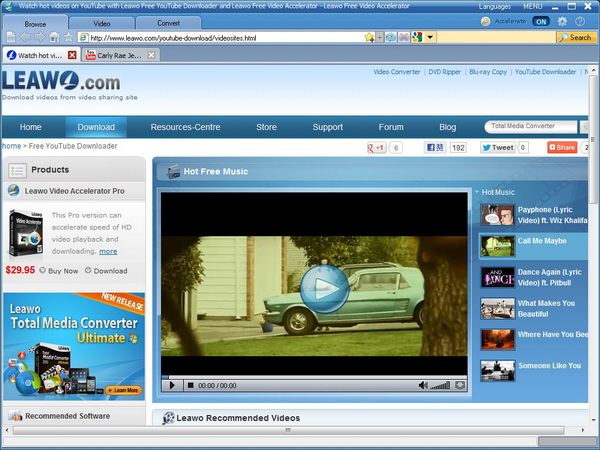600x450 pixels.
Task: Close the 'Carly Rae Je...' page tab
Action: pyautogui.click(x=152, y=55)
